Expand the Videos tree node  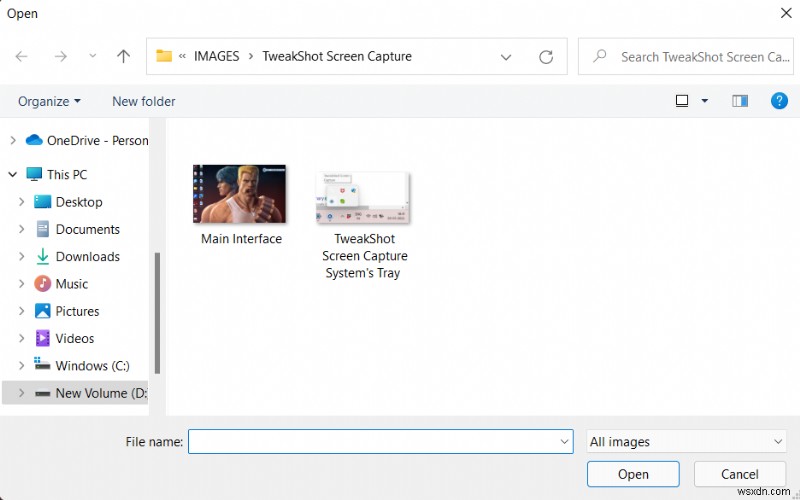pos(21,338)
